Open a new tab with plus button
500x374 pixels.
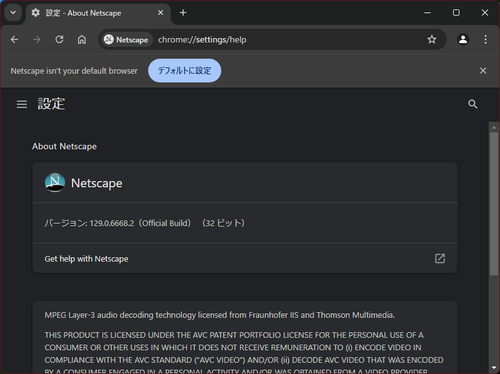183,13
